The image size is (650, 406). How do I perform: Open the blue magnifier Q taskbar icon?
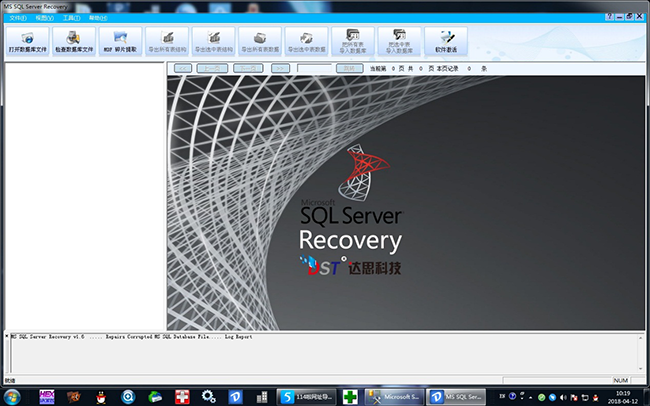tap(128, 397)
